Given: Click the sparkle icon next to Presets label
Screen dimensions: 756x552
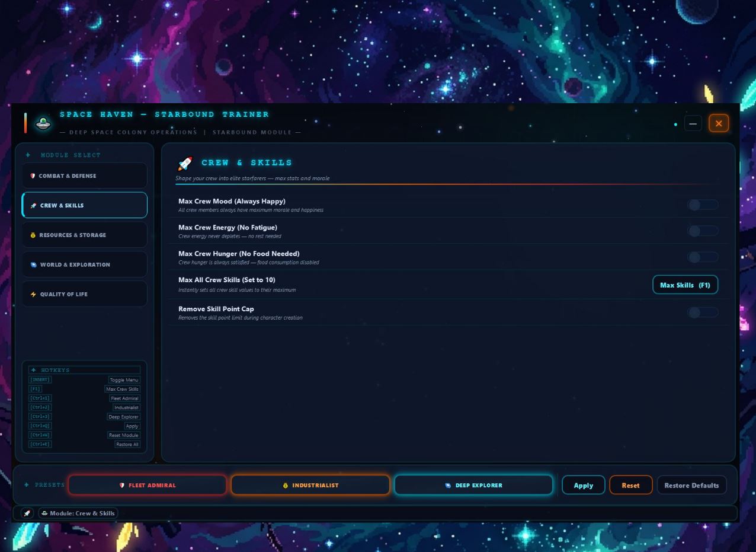Looking at the screenshot, I should [27, 485].
